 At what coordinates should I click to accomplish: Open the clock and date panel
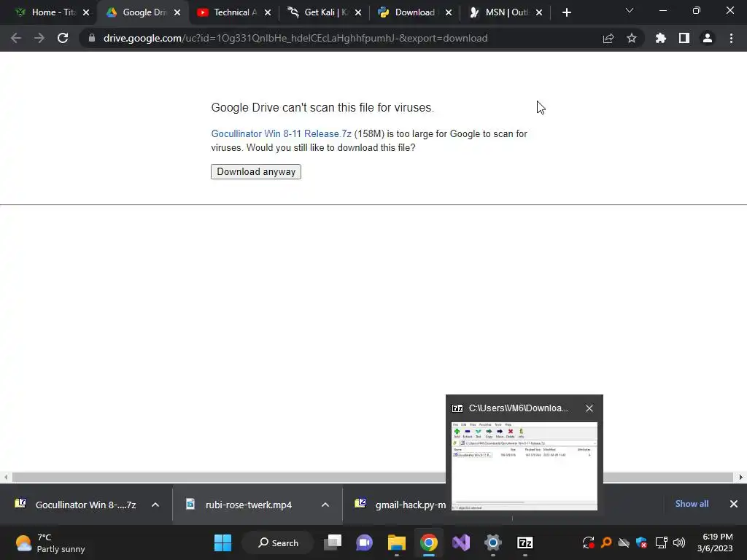(x=715, y=542)
